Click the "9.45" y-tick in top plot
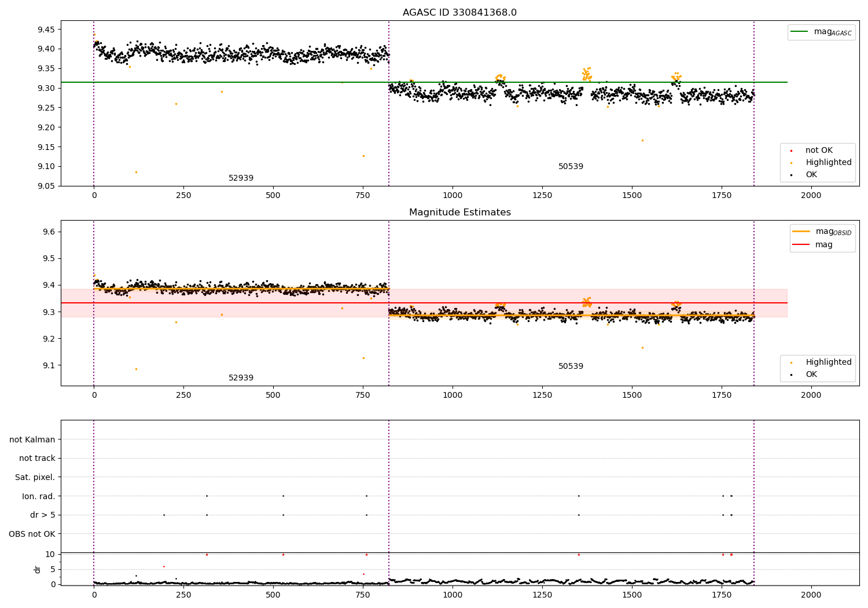The width and height of the screenshot is (868, 608). [x=46, y=30]
